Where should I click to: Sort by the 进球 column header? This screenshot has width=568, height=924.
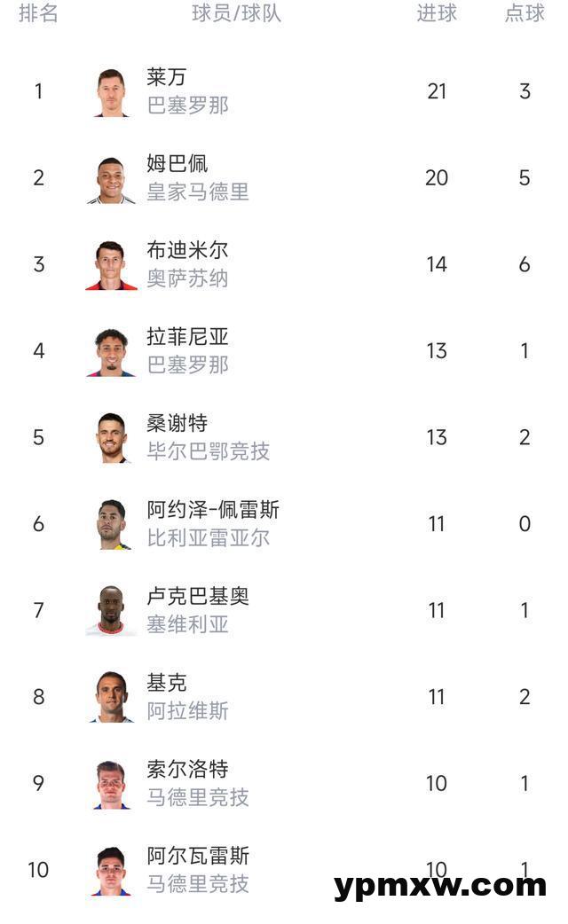pyautogui.click(x=437, y=13)
